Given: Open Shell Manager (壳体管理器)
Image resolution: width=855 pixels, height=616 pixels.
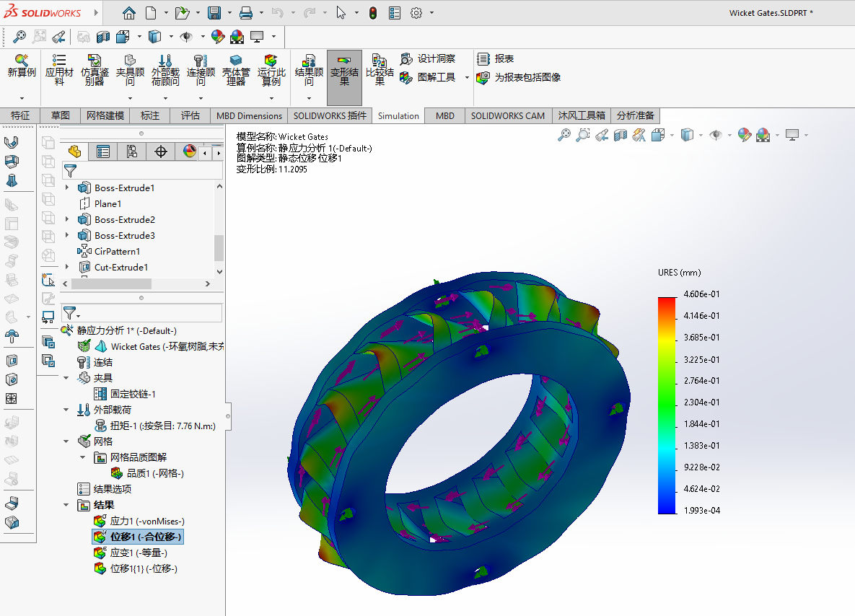Looking at the screenshot, I should coord(236,71).
